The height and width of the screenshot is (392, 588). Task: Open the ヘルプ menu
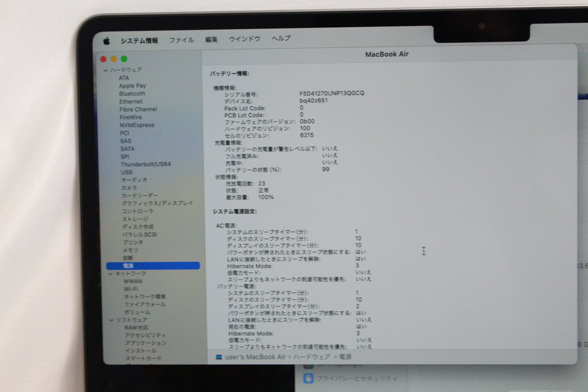point(281,39)
